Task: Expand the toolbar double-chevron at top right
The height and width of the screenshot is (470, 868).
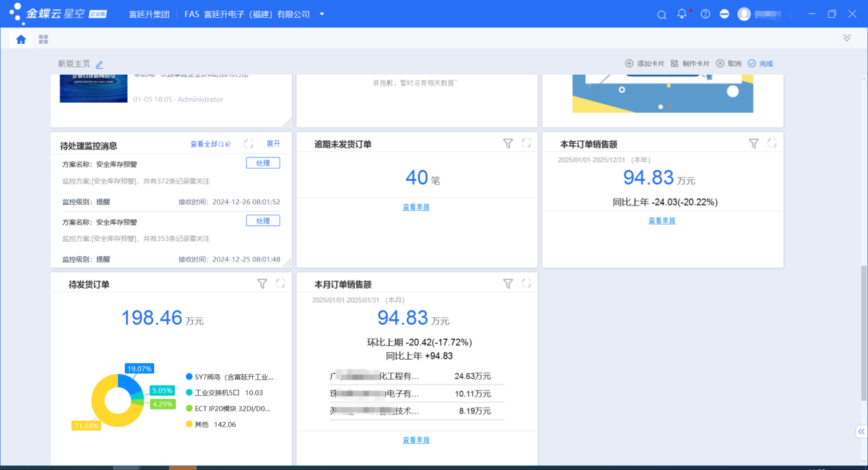Action: [x=847, y=38]
